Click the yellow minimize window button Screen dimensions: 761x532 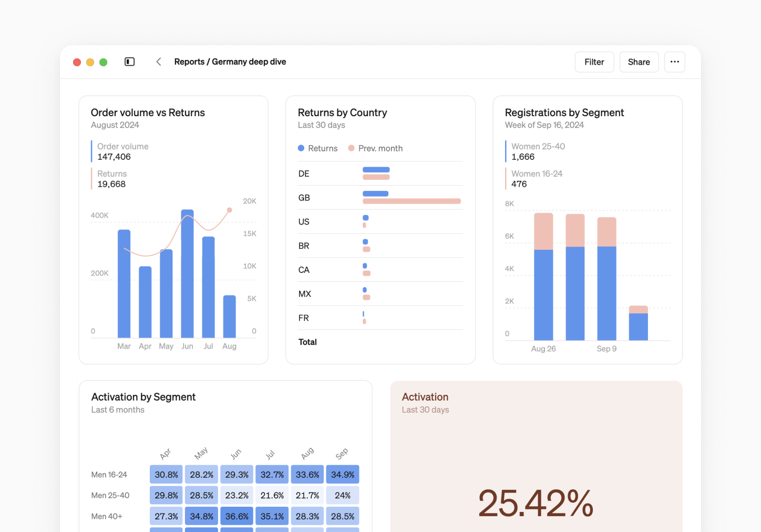pyautogui.click(x=90, y=62)
